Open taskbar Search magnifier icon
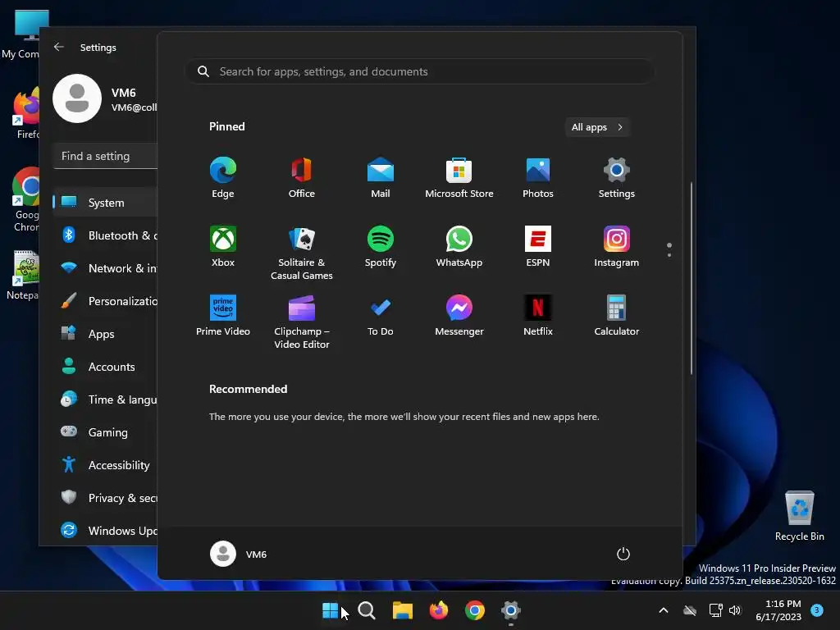Screen dimensions: 840x630 367,610
